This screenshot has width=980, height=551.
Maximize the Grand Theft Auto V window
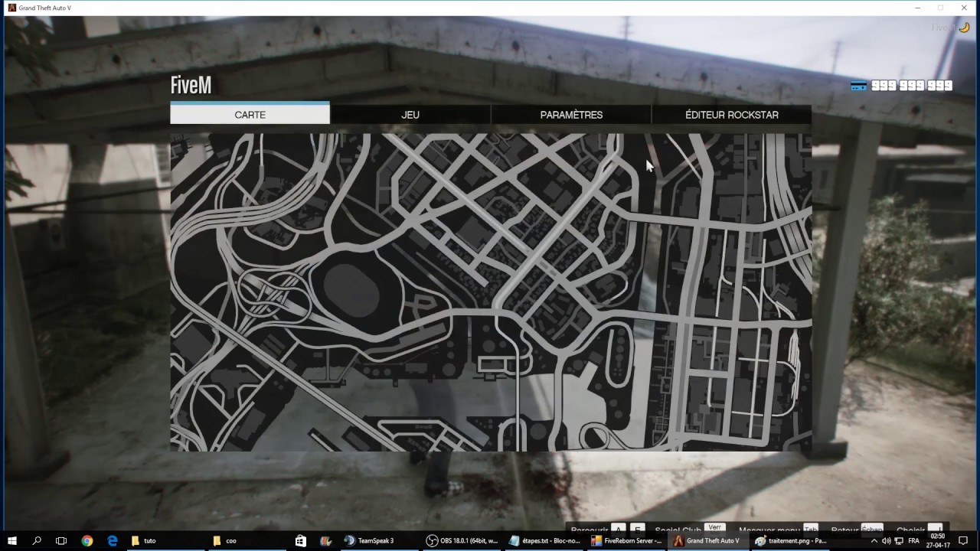point(940,8)
